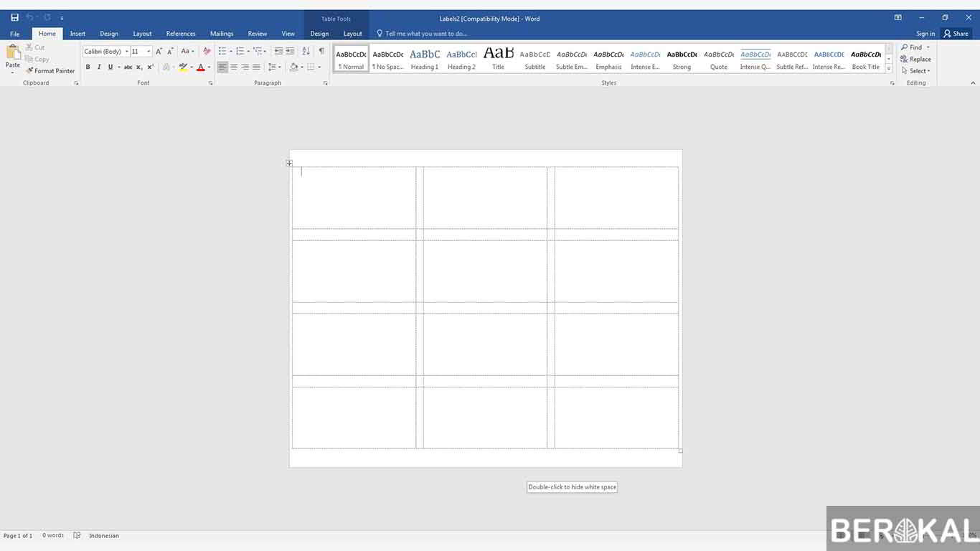Click the Borders icon
This screenshot has width=980, height=551.
click(x=311, y=67)
